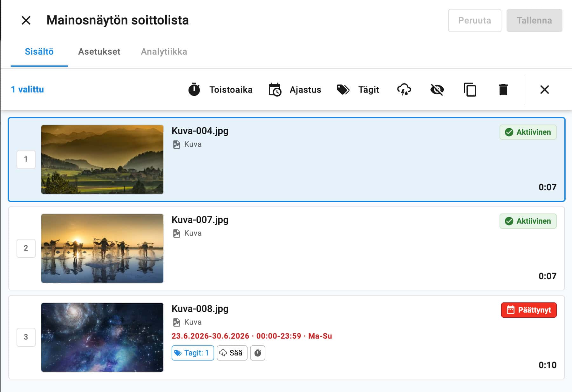This screenshot has height=392, width=572.
Task: Select the Sisältö tab
Action: (39, 51)
